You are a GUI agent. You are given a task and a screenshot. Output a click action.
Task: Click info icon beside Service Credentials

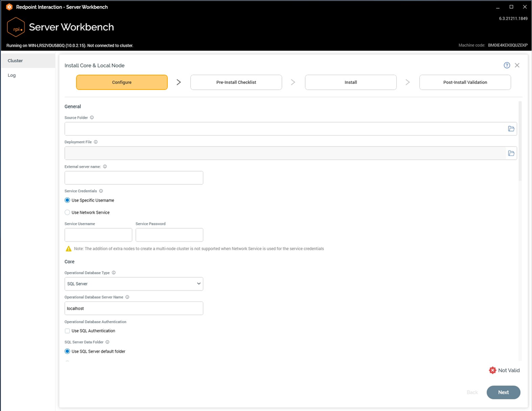click(x=101, y=191)
